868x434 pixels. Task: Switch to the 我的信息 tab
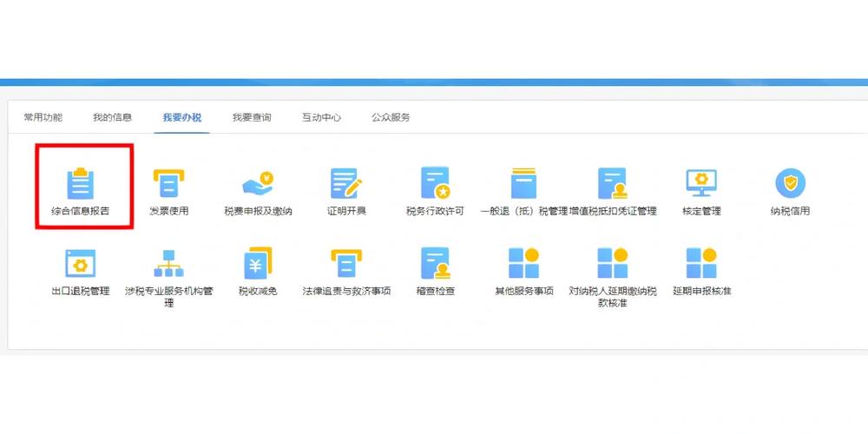coord(112,117)
